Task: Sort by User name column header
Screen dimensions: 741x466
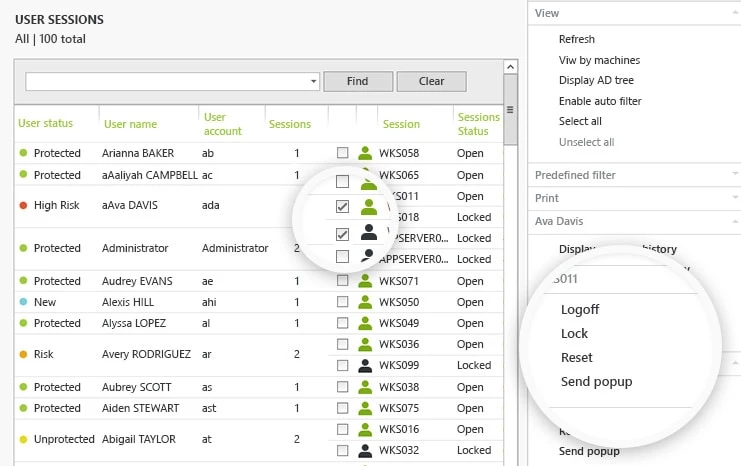Action: (129, 124)
